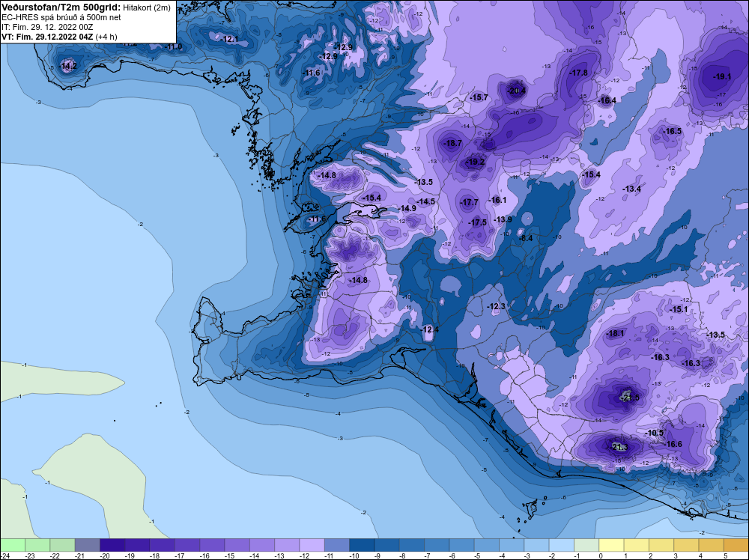The image size is (749, 560).
Task: Click the legend swatch above the 3 label
Action: coord(686,545)
